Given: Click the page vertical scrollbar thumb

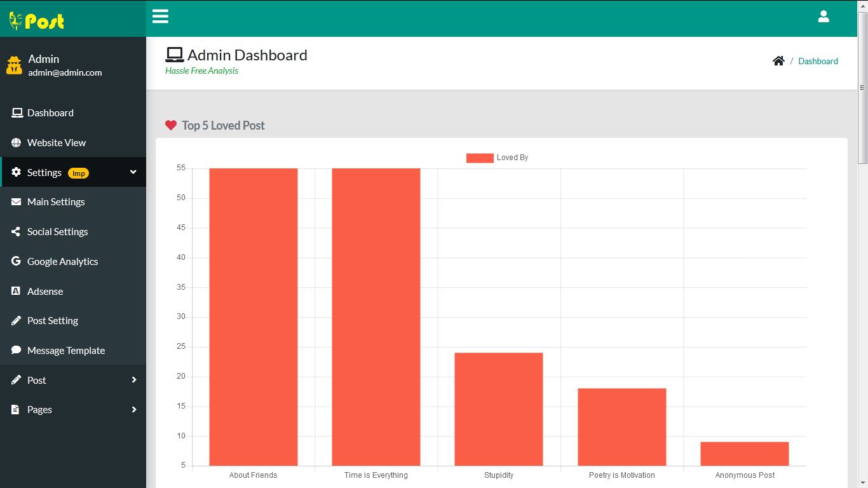Looking at the screenshot, I should coord(863,88).
